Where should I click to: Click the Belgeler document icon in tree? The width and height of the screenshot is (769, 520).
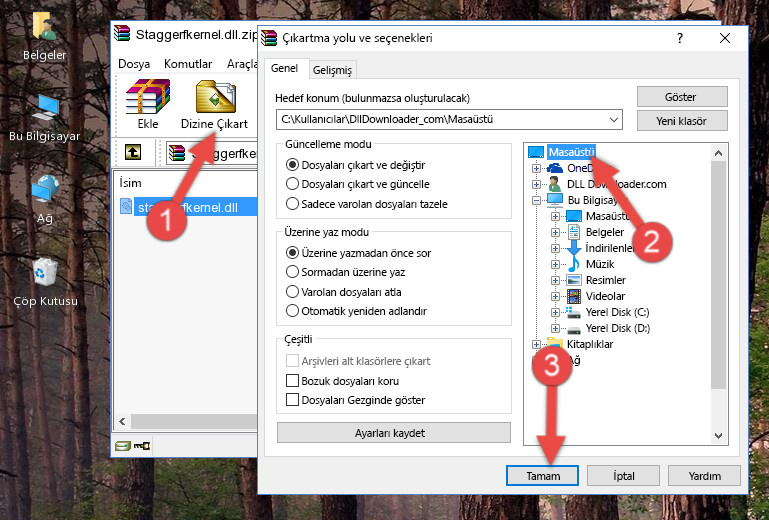[x=573, y=232]
